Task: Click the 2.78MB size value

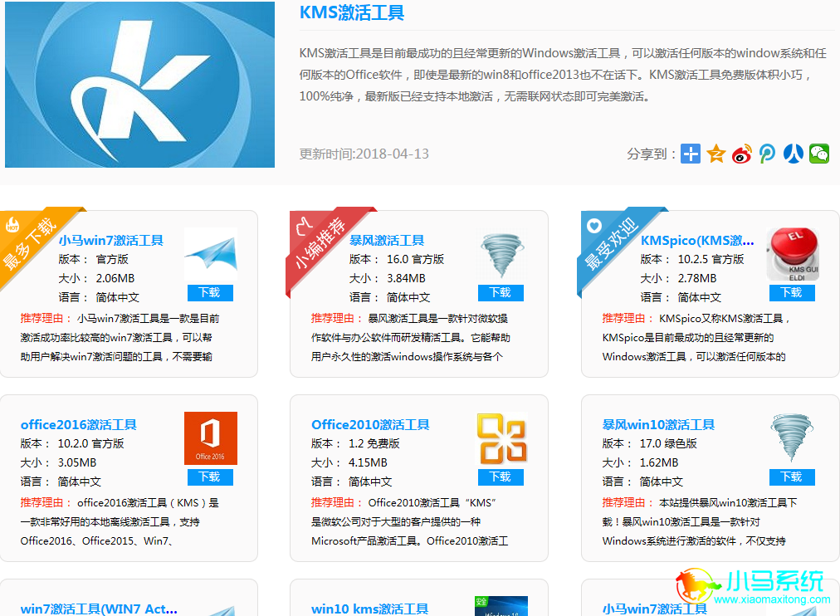Action: point(697,279)
